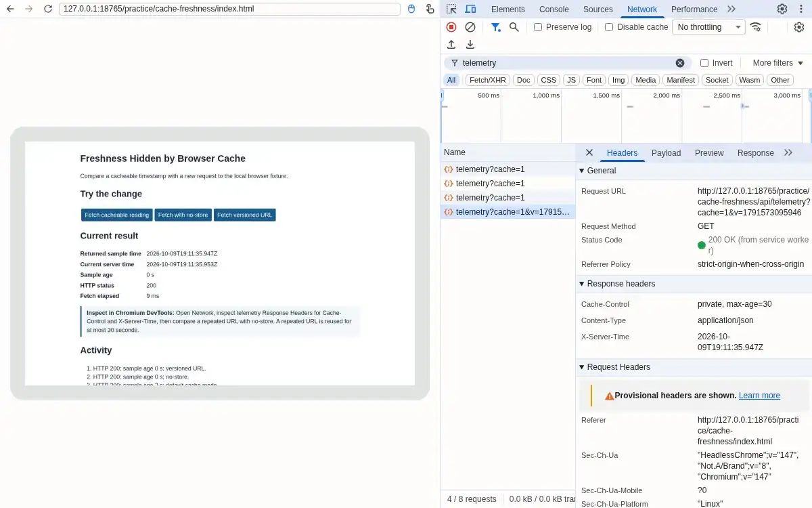Open the Response tab
The height and width of the screenshot is (508, 812).
pos(756,152)
